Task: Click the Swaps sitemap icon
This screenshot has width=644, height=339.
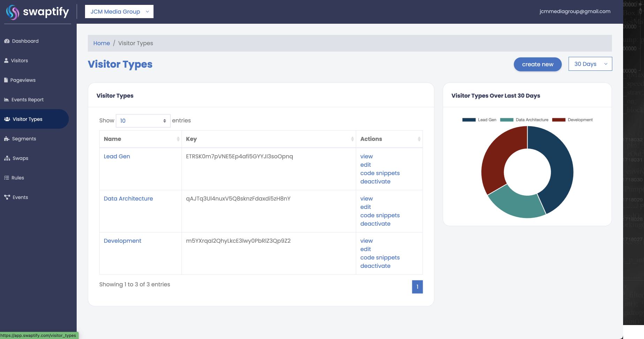Action: [x=7, y=158]
